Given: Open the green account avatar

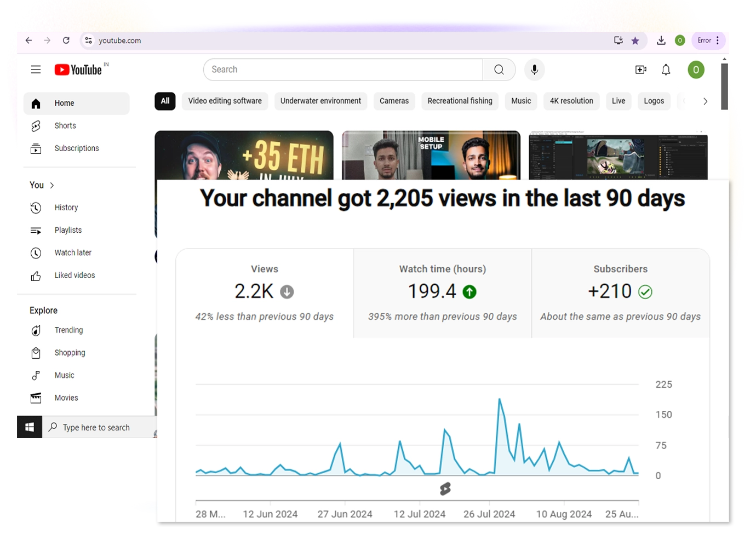Looking at the screenshot, I should 696,70.
